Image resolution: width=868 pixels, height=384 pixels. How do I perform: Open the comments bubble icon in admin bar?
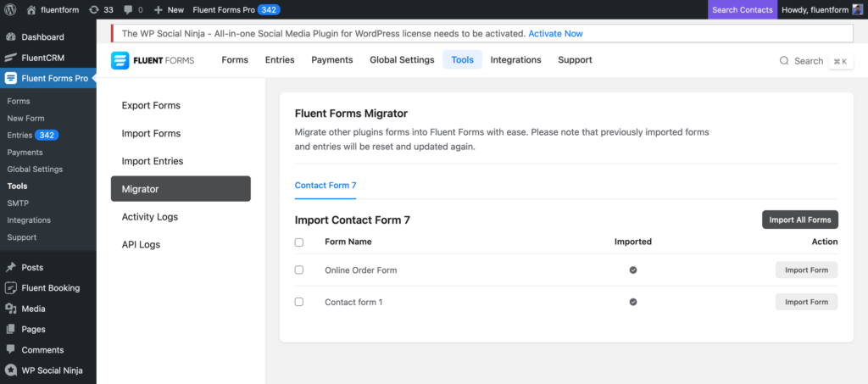click(x=128, y=10)
